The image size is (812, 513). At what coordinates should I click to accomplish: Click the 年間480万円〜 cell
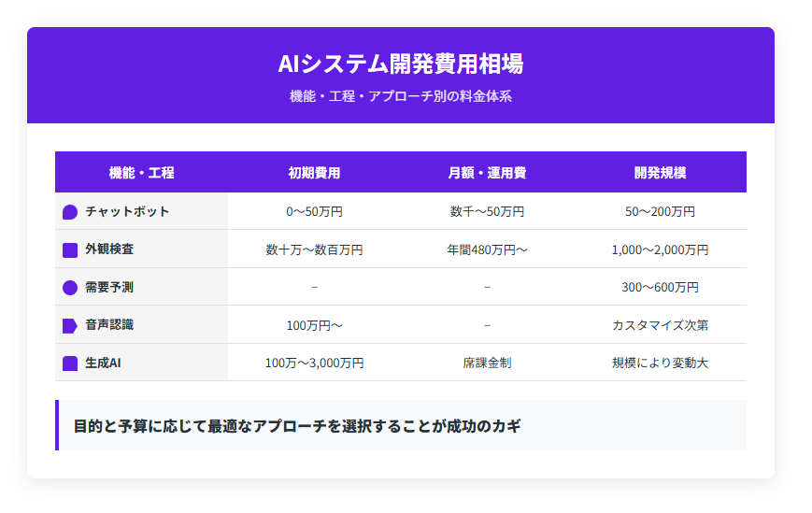pyautogui.click(x=487, y=250)
